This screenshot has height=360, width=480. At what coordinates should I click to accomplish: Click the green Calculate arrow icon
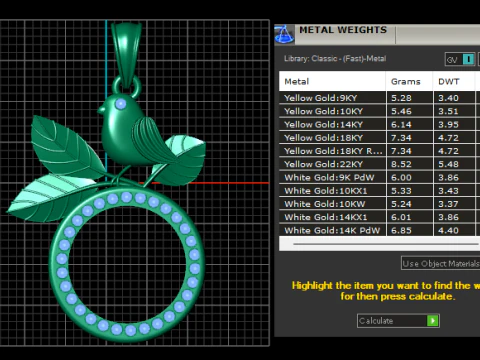point(433,321)
